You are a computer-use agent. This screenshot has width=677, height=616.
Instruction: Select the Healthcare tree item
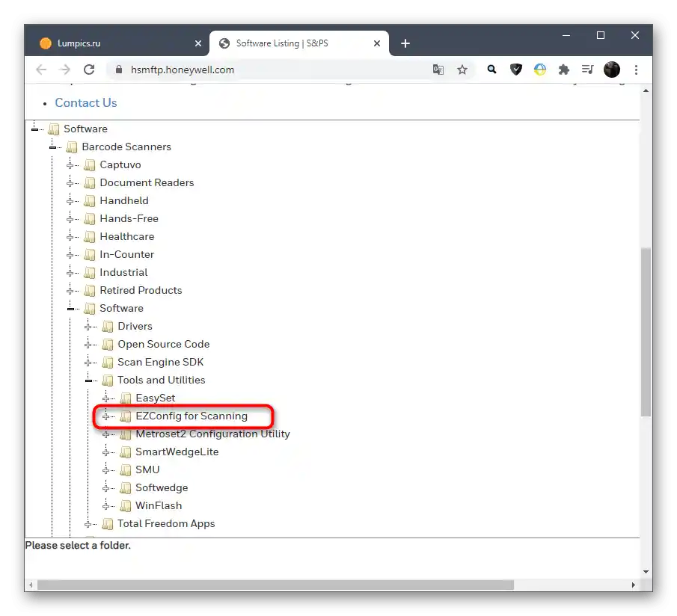click(x=127, y=236)
